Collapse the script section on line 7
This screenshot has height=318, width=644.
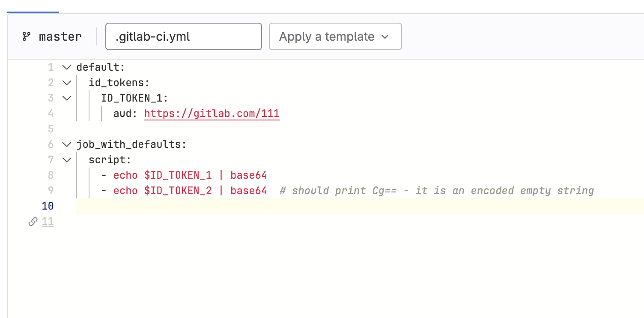(x=66, y=160)
